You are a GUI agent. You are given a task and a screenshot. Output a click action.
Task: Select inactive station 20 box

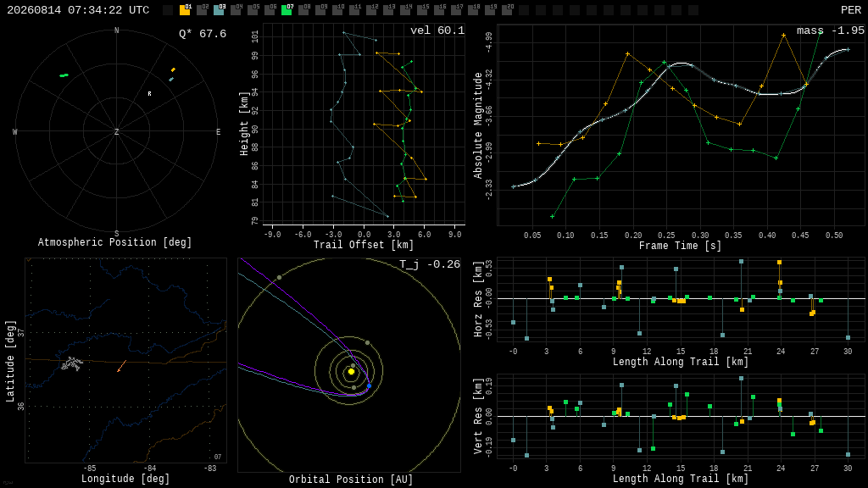click(x=507, y=10)
